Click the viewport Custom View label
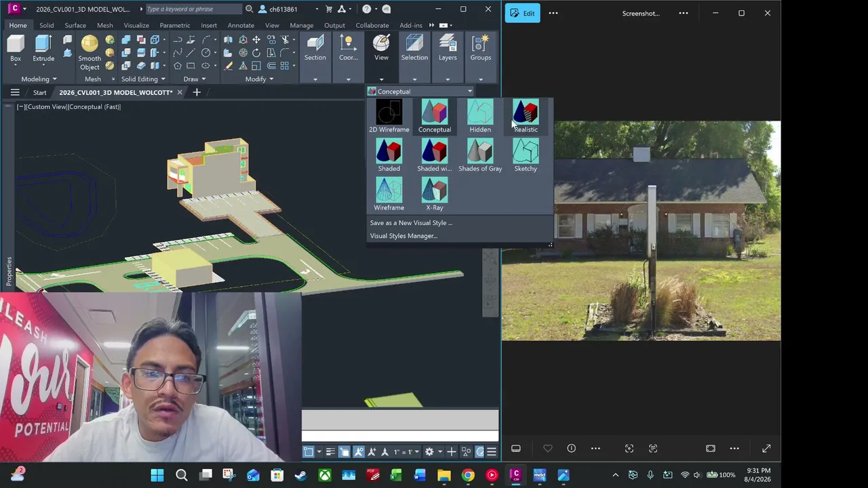The width and height of the screenshot is (868, 488). pyautogui.click(x=45, y=107)
